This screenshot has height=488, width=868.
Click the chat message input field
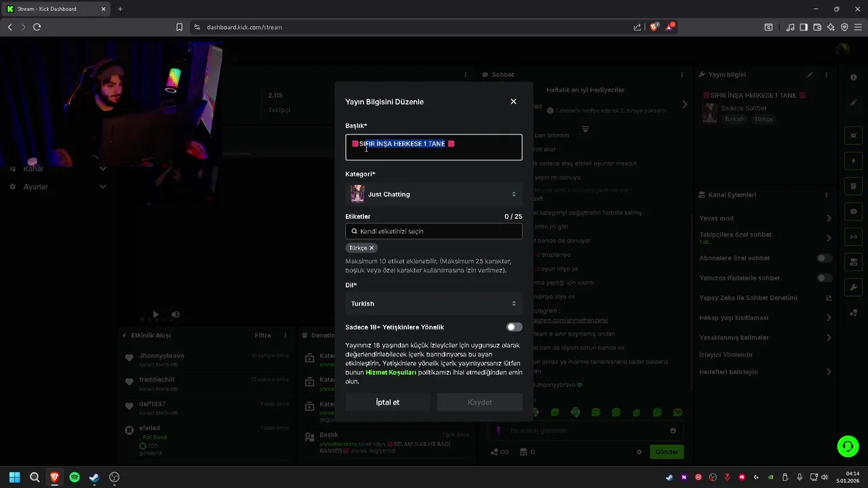point(586,430)
